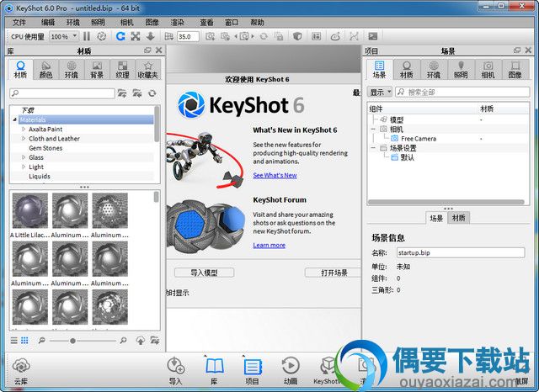Collapse the 场景设置 node in scene tree
The width and height of the screenshot is (539, 392).
click(x=373, y=148)
